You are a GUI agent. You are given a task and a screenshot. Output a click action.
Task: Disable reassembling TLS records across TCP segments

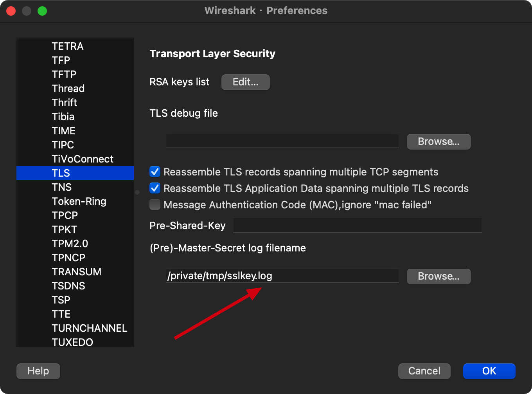[155, 172]
